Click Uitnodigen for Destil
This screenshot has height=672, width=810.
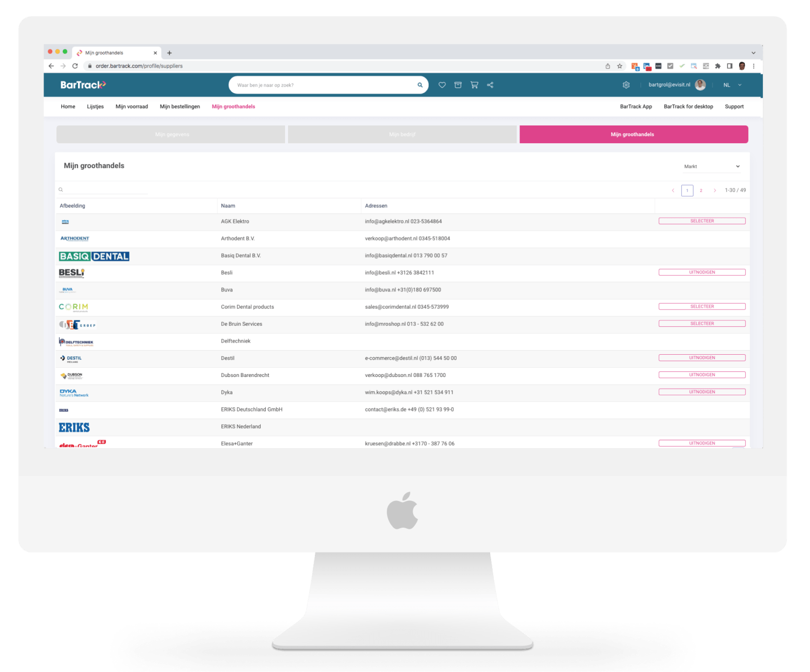(702, 358)
